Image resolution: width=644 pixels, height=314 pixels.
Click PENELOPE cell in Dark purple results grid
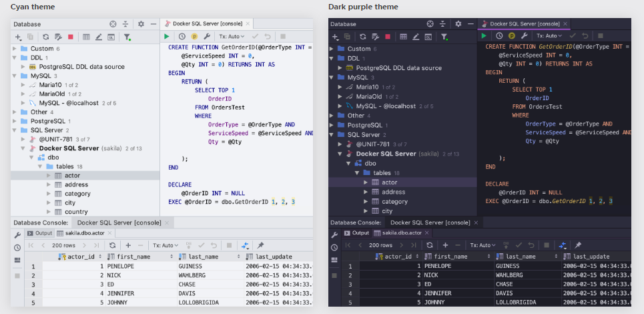coord(439,265)
